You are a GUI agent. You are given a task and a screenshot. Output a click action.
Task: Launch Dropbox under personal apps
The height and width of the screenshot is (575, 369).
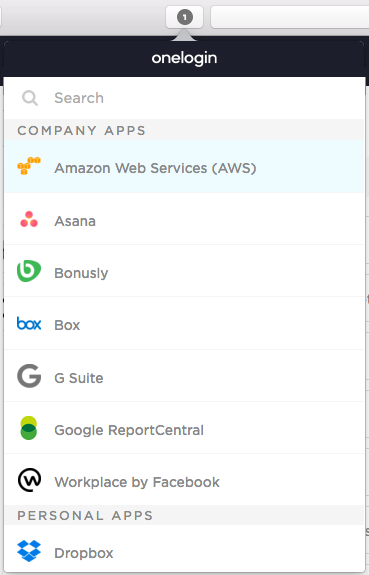[184, 549]
